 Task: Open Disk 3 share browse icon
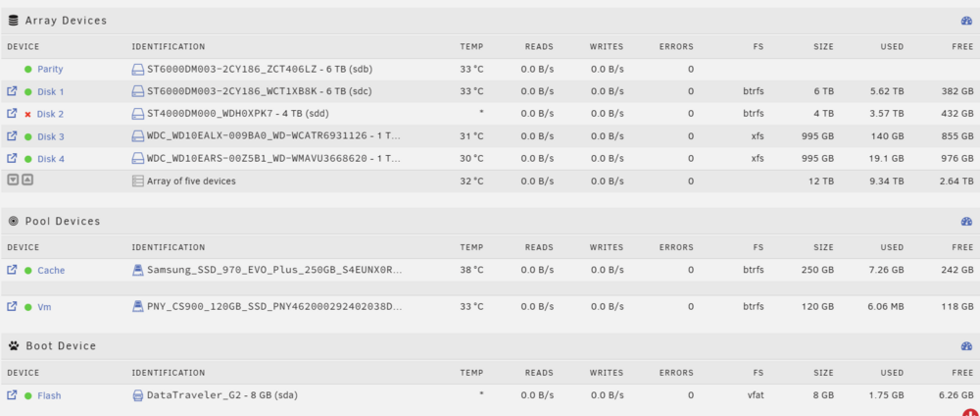[12, 136]
